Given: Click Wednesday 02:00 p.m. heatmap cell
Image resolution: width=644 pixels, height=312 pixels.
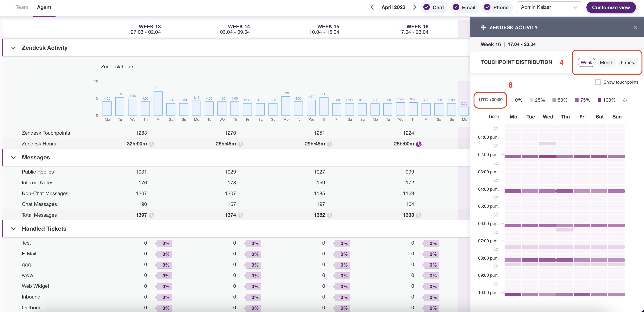Looking at the screenshot, I should click(x=547, y=156).
